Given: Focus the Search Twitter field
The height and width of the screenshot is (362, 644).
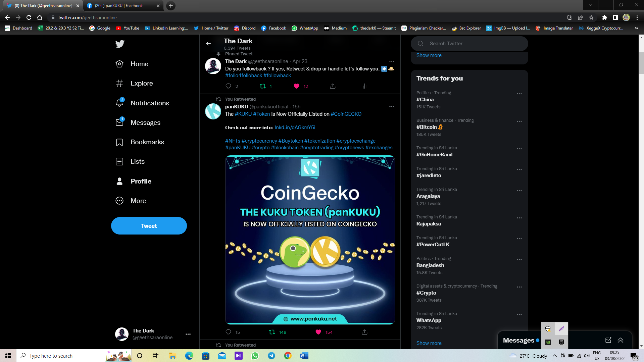Looking at the screenshot, I should (x=469, y=44).
